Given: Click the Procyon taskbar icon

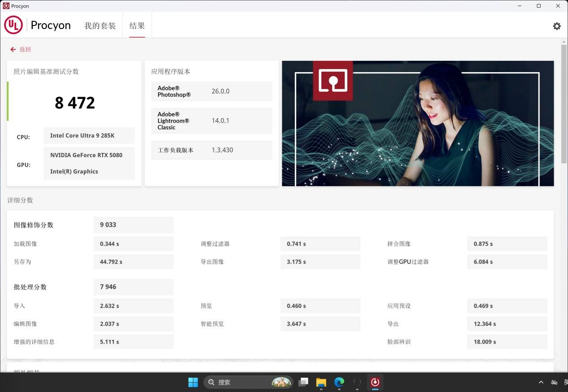Looking at the screenshot, I should click(x=375, y=382).
